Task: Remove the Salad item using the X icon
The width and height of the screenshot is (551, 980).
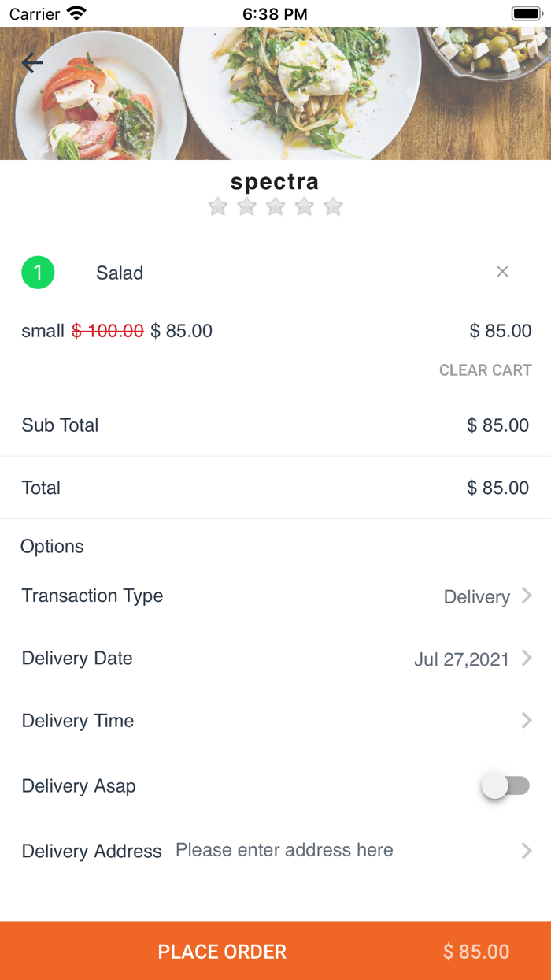Action: tap(502, 271)
